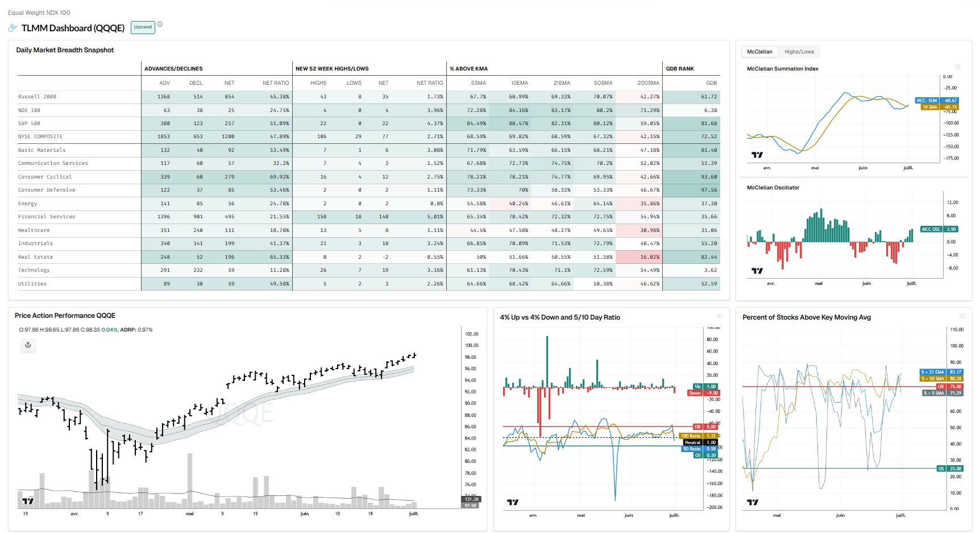Click the LOWS column header
The width and height of the screenshot is (980, 534).
354,83
